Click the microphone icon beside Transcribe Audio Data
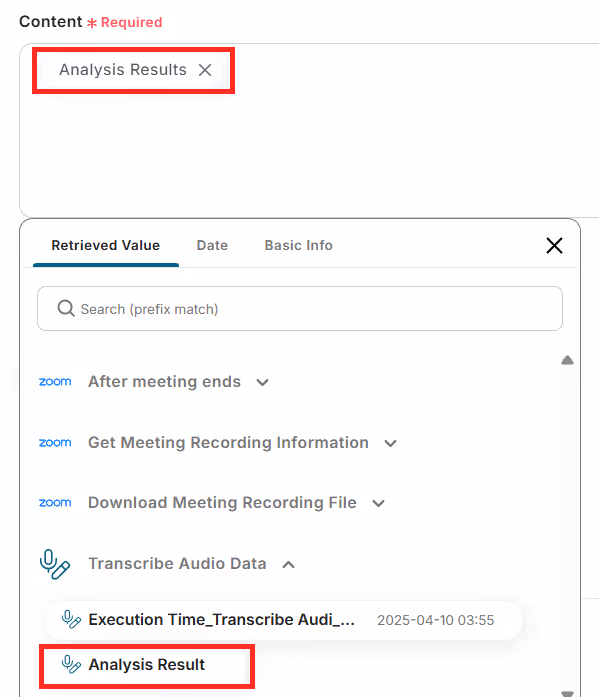 coord(55,564)
